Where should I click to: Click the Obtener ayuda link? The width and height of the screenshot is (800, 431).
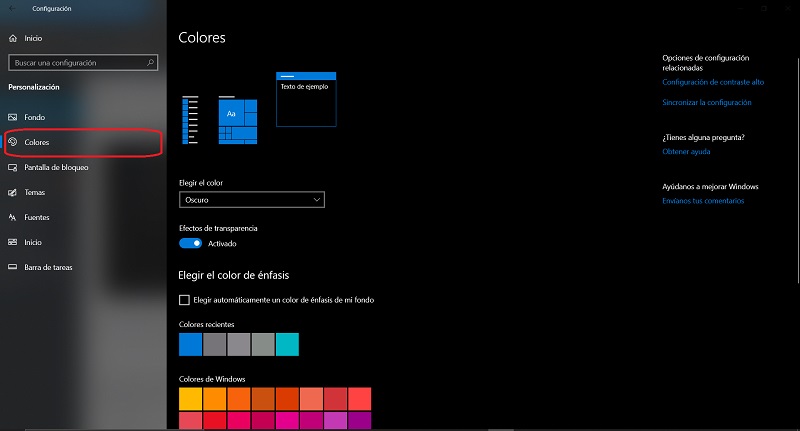click(686, 151)
